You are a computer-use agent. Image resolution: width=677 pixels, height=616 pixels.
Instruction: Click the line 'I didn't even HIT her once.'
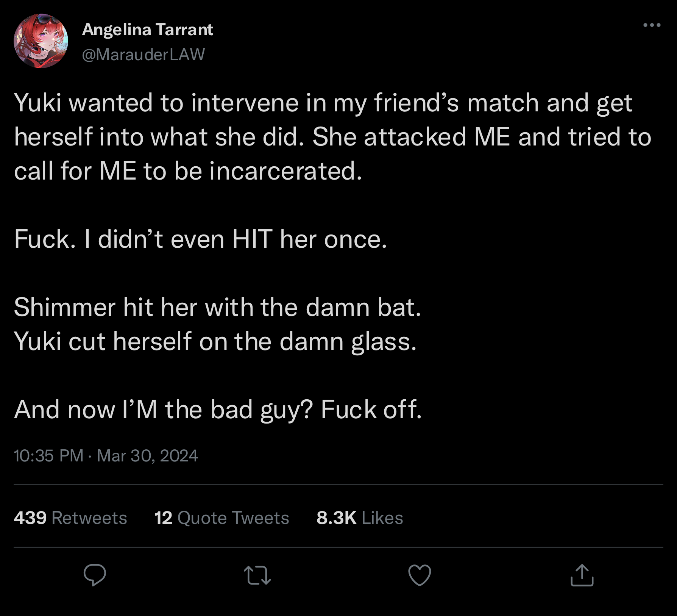201,239
